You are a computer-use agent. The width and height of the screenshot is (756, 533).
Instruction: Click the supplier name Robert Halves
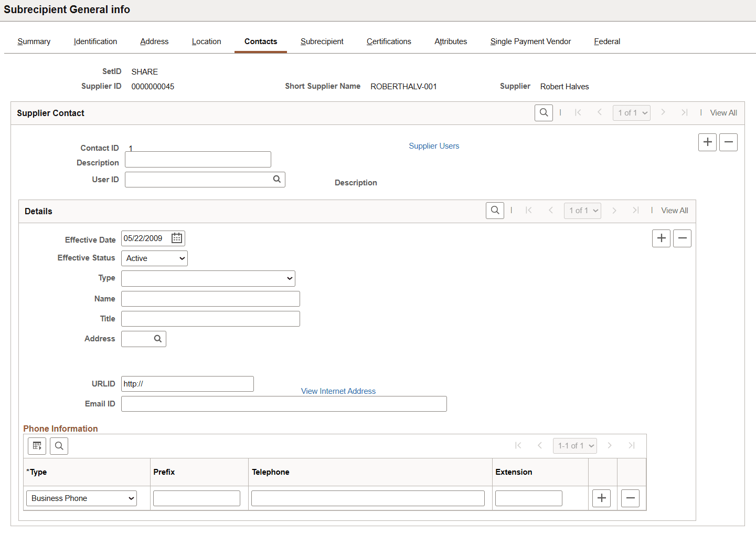(565, 87)
